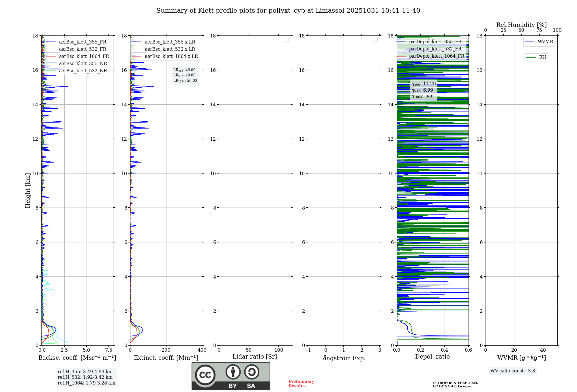The height and width of the screenshot is (392, 577).
Task: Click the red Preliminary Results text
Action: [x=301, y=384]
